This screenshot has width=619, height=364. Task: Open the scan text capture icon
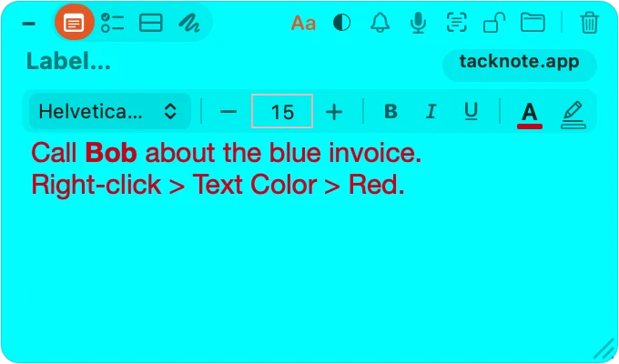click(457, 23)
